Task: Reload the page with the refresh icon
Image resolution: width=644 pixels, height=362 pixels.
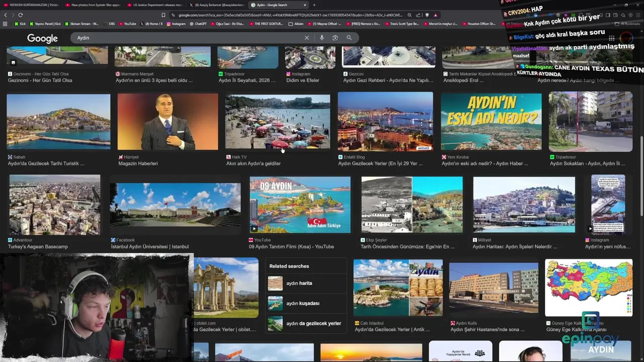Action: (x=20, y=15)
